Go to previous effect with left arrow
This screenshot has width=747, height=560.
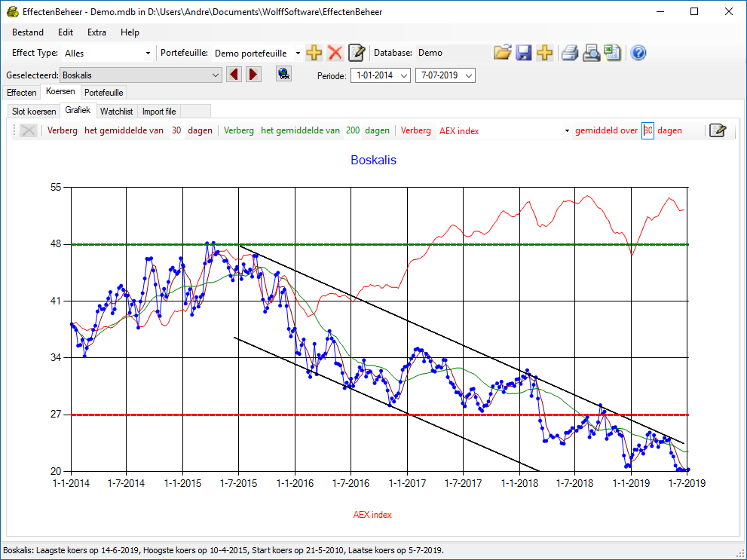point(234,75)
